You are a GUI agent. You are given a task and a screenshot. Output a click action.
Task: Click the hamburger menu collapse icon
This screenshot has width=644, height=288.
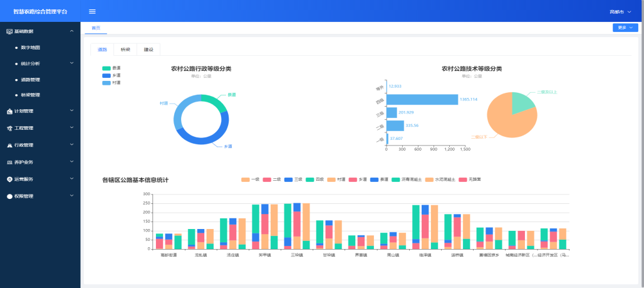pos(92,11)
